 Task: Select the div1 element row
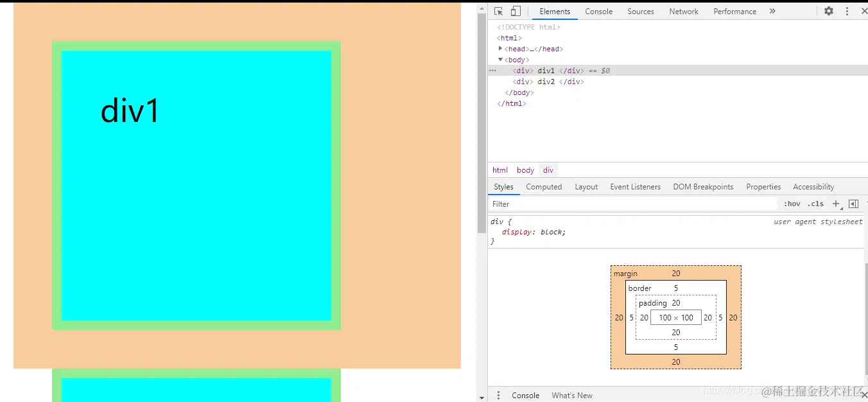[677, 71]
